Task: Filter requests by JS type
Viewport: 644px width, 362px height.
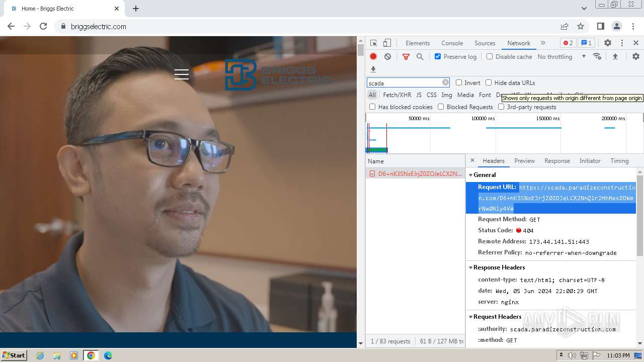Action: click(x=419, y=95)
